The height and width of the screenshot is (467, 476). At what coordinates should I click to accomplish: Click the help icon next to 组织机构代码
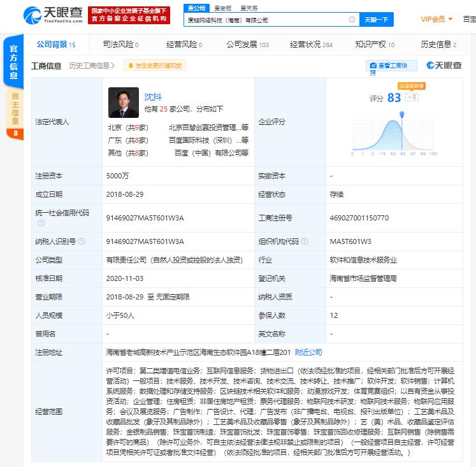pyautogui.click(x=305, y=241)
